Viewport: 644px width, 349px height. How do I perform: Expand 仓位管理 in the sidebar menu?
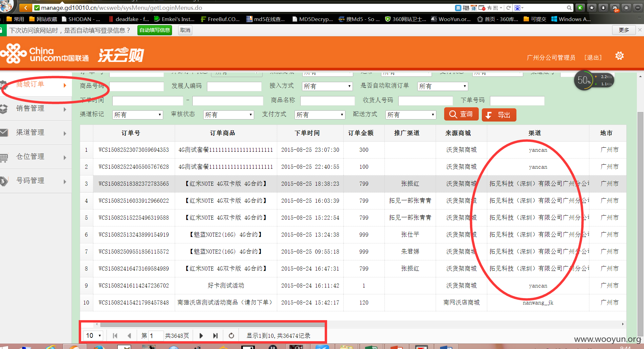36,157
